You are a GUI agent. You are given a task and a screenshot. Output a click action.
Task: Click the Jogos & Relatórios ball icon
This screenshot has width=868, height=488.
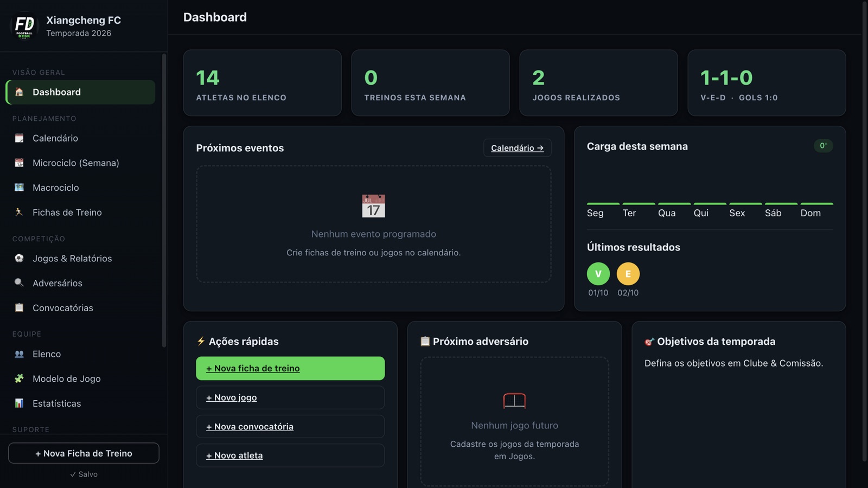point(19,258)
